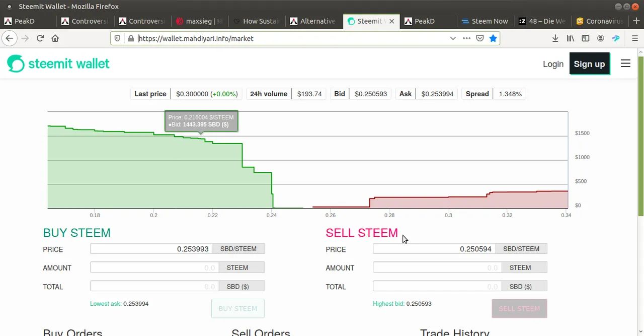Image resolution: width=644 pixels, height=336 pixels.
Task: Click the Login link
Action: 553,64
